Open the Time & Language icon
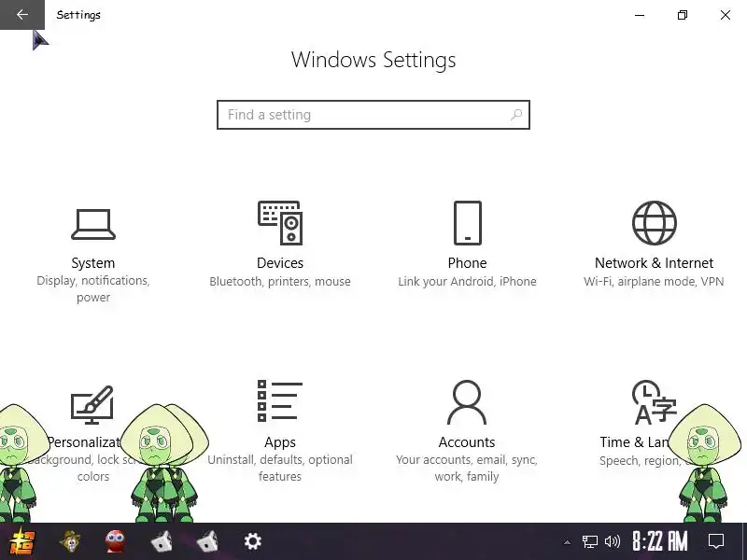 coord(654,402)
